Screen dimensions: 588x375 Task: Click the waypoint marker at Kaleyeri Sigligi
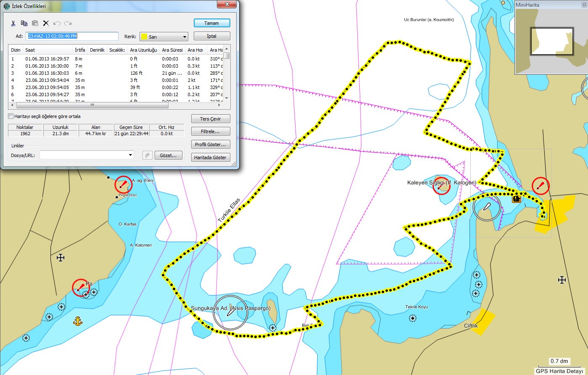(x=441, y=186)
